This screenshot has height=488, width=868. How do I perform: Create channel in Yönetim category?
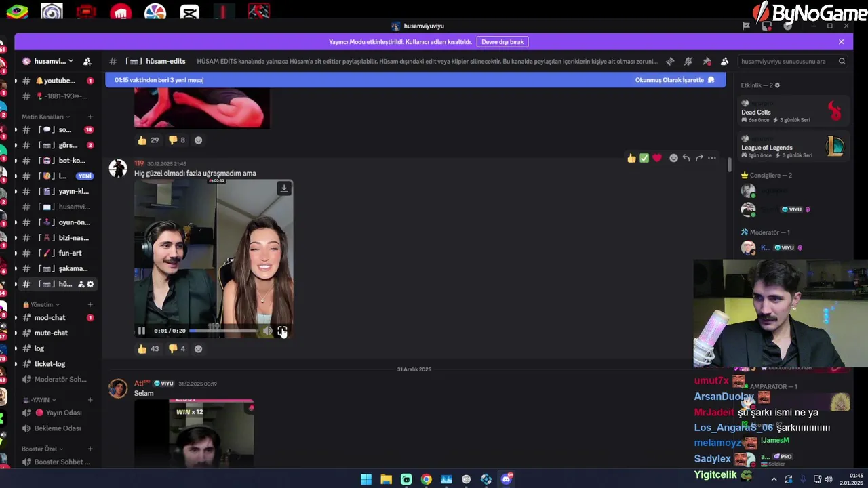point(90,304)
